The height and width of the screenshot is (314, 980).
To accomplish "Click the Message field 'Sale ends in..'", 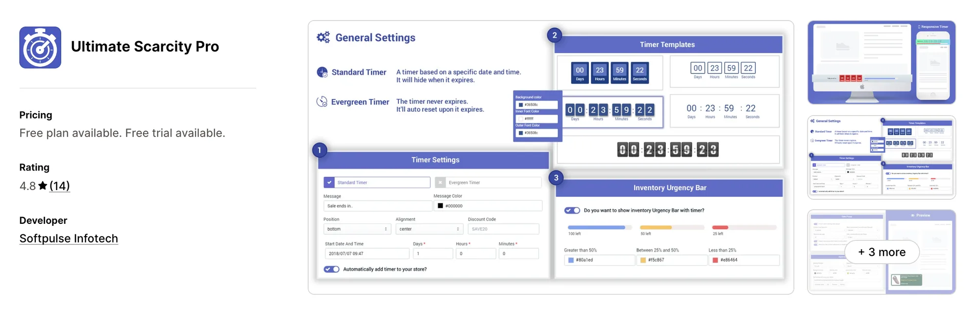I will tap(377, 206).
